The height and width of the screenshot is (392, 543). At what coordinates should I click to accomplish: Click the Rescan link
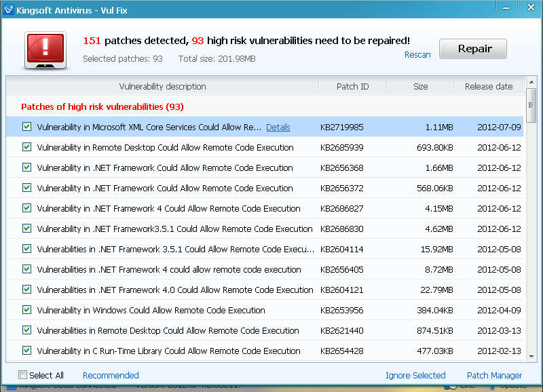click(417, 55)
